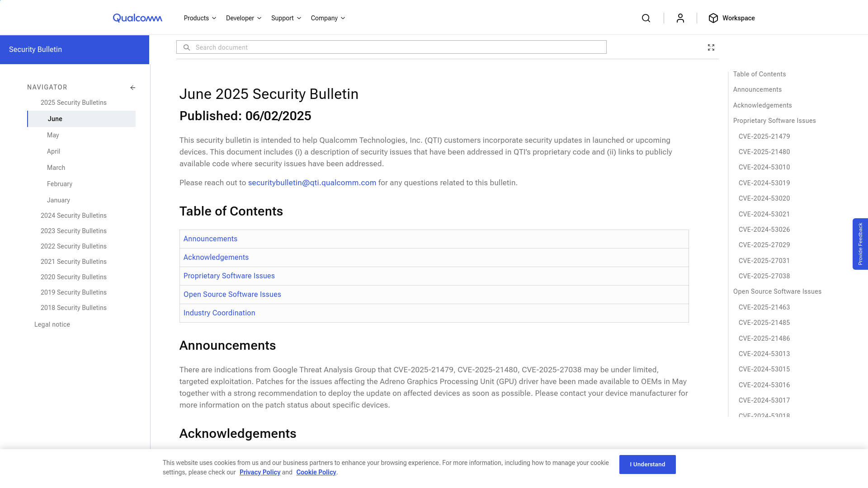868x488 pixels.
Task: Expand the Products menu
Action: pyautogui.click(x=200, y=18)
